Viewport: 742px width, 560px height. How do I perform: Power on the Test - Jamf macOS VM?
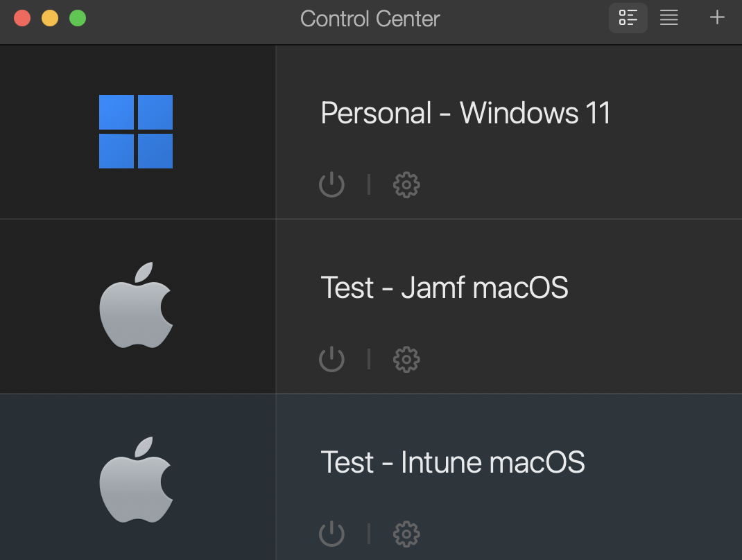pyautogui.click(x=331, y=360)
